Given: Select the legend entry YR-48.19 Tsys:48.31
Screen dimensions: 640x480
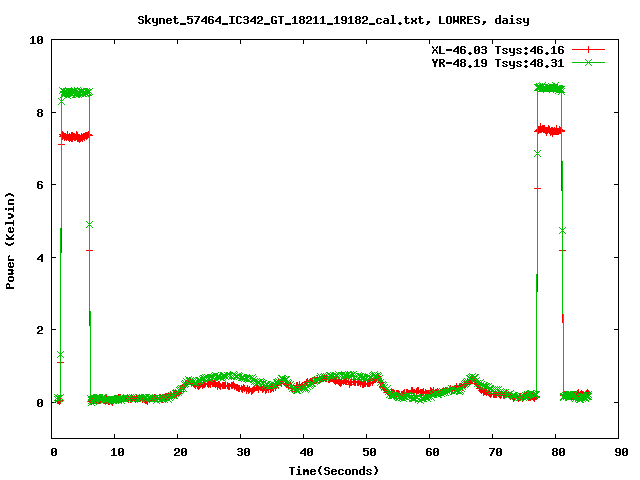Looking at the screenshot, I should point(498,63).
